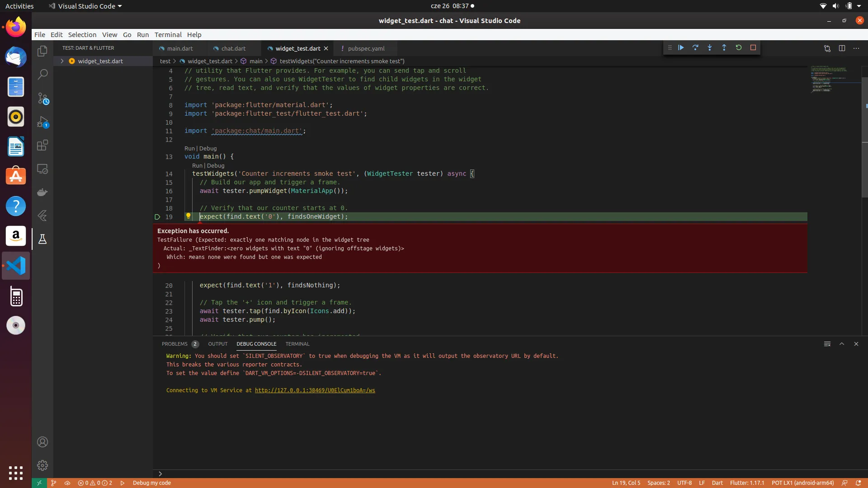The image size is (868, 488).
Task: Stop the debug session
Action: (753, 48)
